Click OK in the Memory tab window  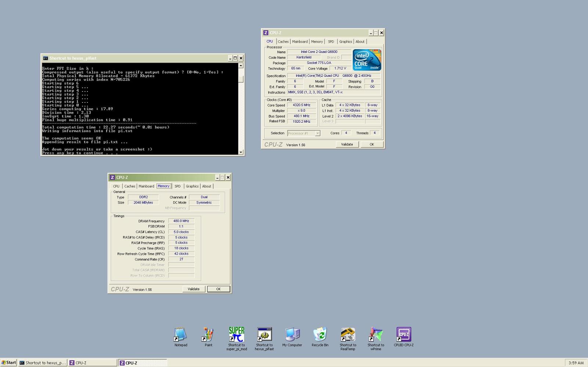click(218, 289)
